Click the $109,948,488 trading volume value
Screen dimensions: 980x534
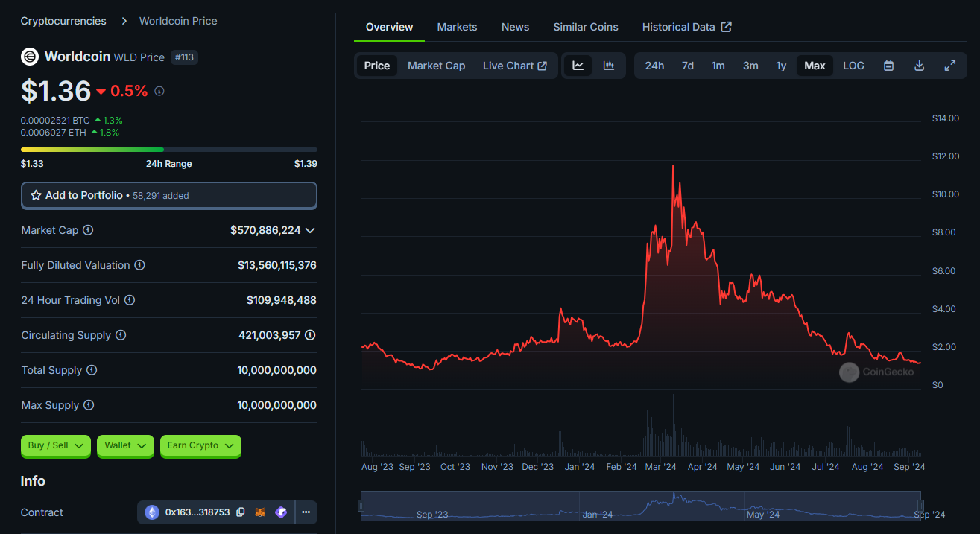tap(282, 300)
